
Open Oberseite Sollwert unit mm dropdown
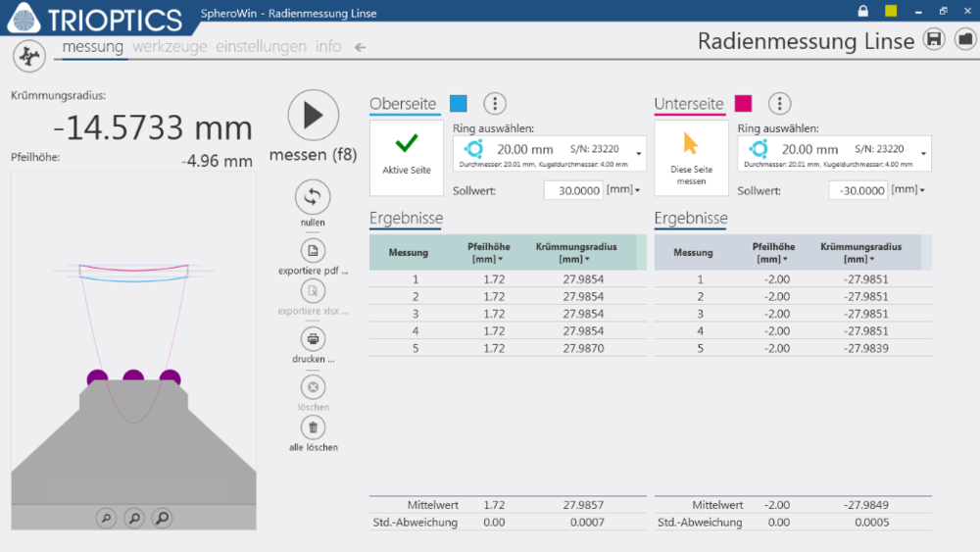(x=623, y=190)
